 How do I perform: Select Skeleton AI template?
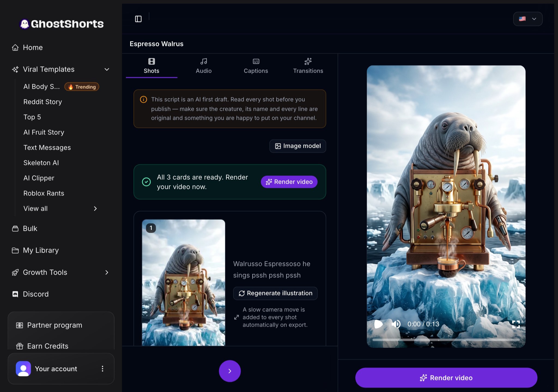(41, 163)
